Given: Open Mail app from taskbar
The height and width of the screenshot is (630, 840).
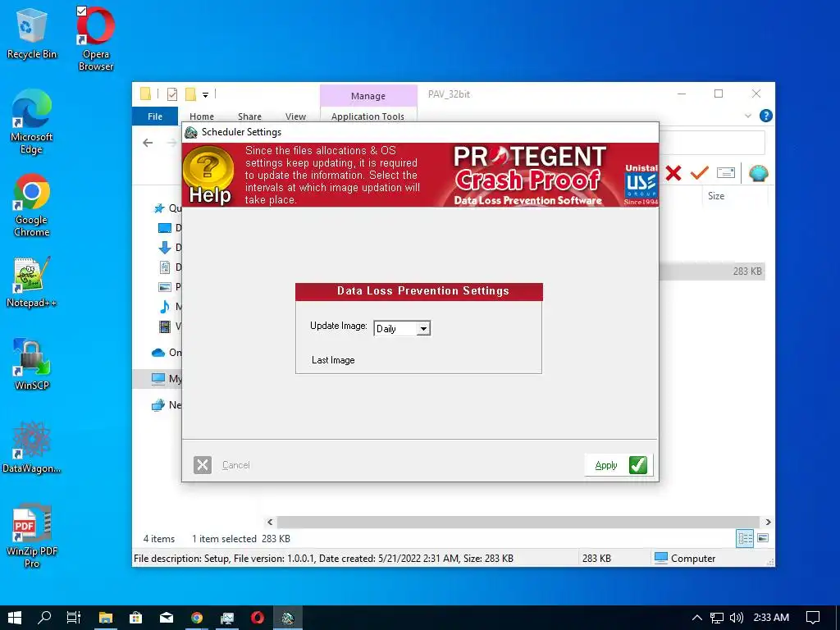Looking at the screenshot, I should pos(167,618).
